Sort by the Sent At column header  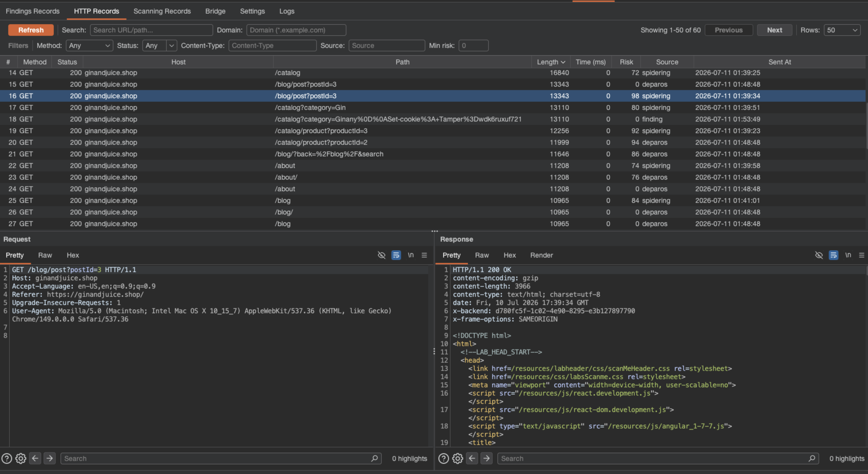pos(779,62)
